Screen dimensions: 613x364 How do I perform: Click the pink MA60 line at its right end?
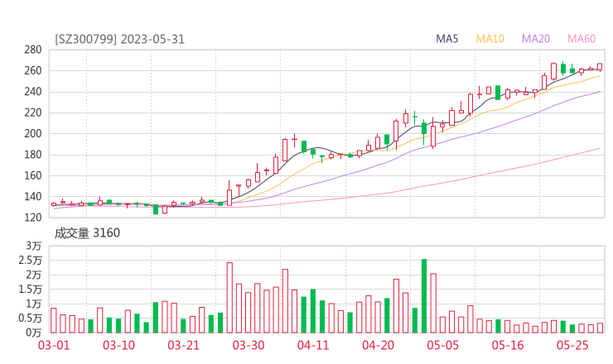click(598, 149)
